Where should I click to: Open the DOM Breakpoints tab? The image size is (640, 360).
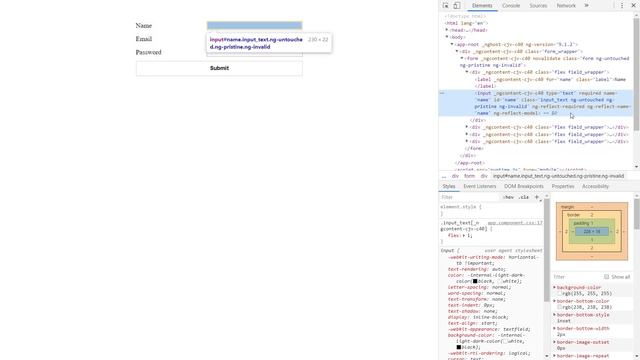click(524, 187)
